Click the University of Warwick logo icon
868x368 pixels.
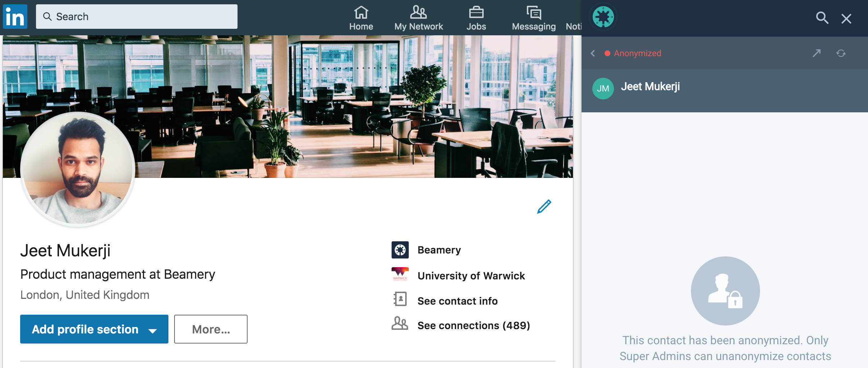[x=400, y=274]
